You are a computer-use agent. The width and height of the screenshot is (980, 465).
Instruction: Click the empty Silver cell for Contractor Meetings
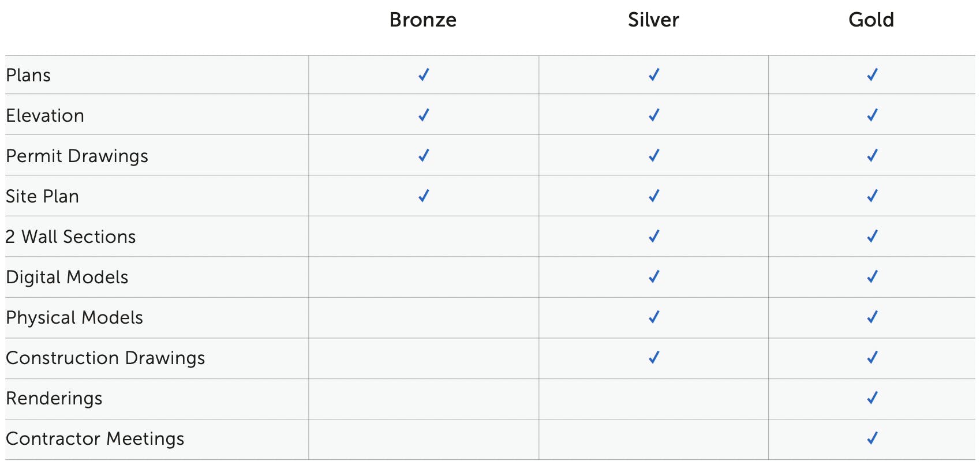pos(653,439)
